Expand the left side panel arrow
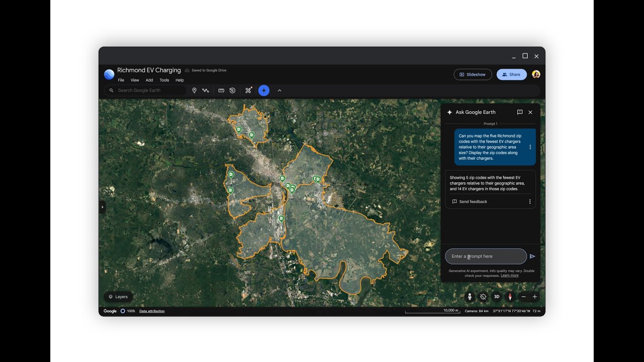This screenshot has width=644, height=362. pyautogui.click(x=103, y=207)
